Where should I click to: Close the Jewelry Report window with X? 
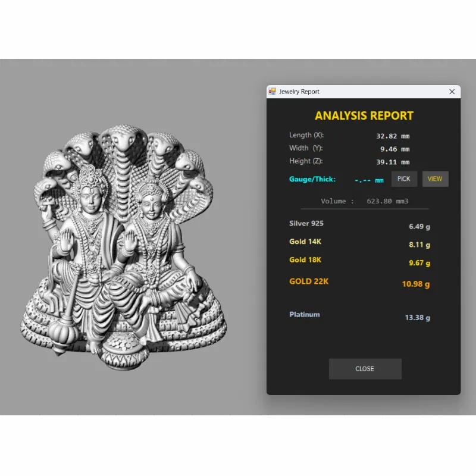click(452, 92)
